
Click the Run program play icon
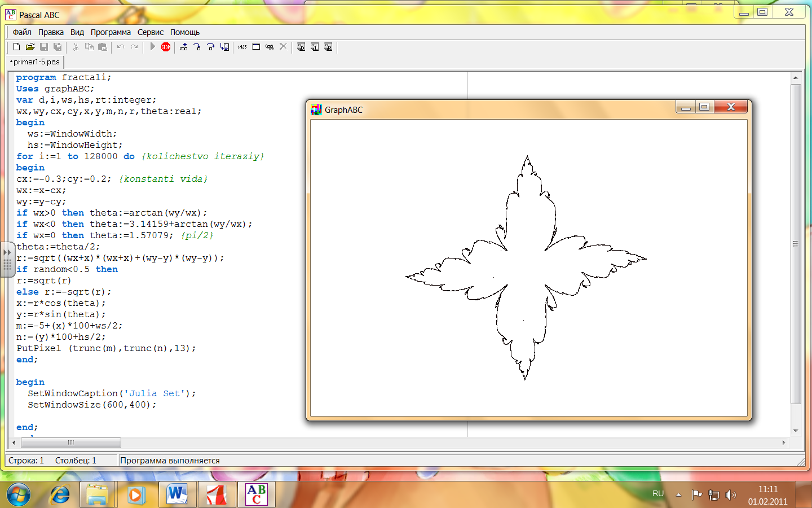click(152, 47)
